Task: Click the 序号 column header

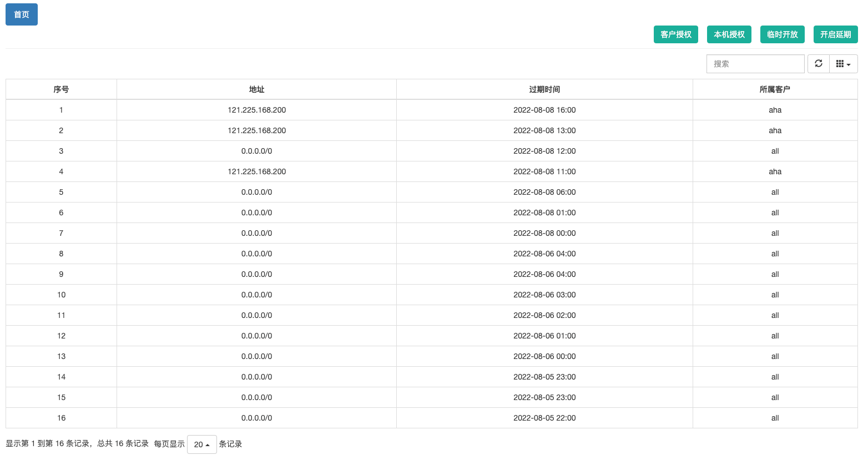Action: [61, 89]
